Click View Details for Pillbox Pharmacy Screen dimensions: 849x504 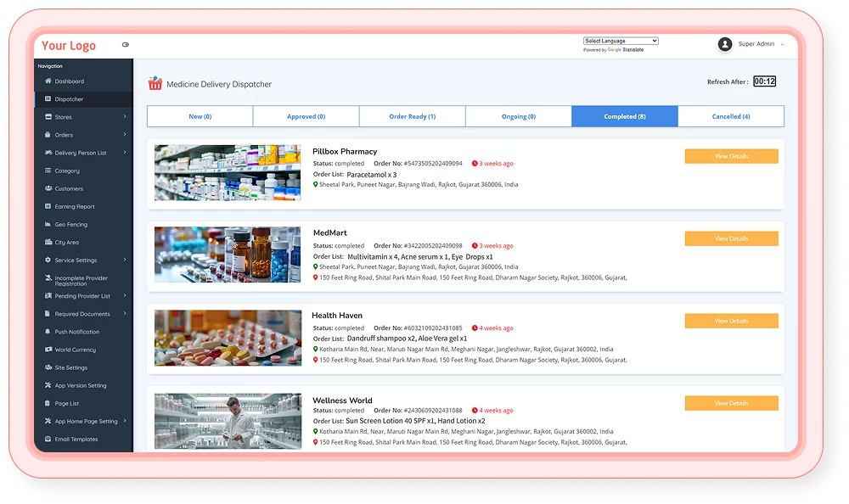coord(731,156)
